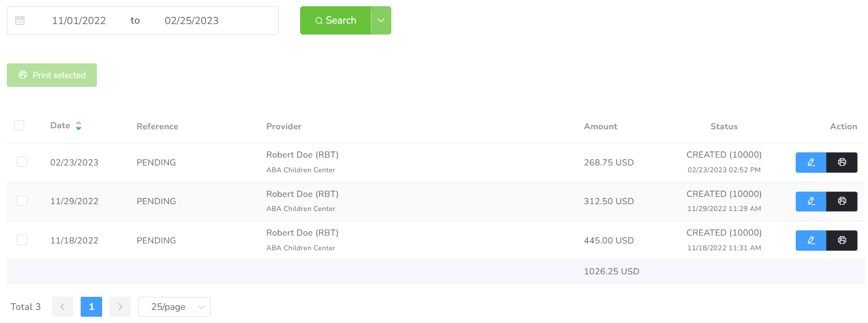This screenshot has height=323, width=868.
Task: Print the 02/23/2023 payment entry
Action: (x=842, y=162)
